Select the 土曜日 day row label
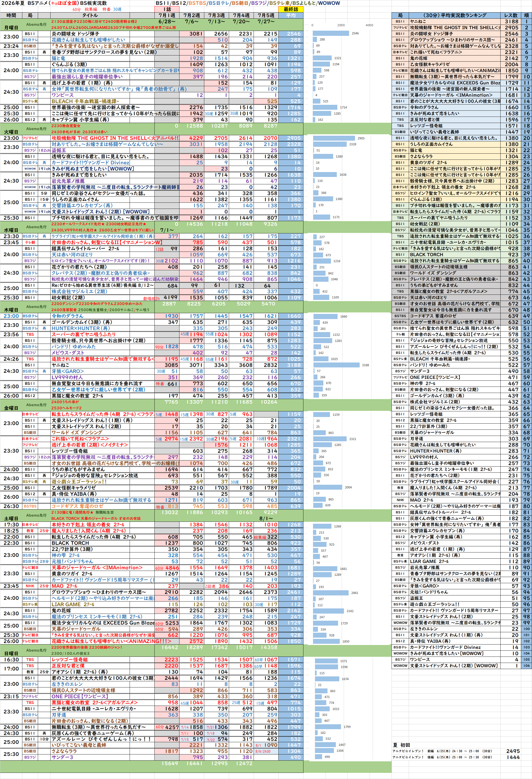 [11, 518]
